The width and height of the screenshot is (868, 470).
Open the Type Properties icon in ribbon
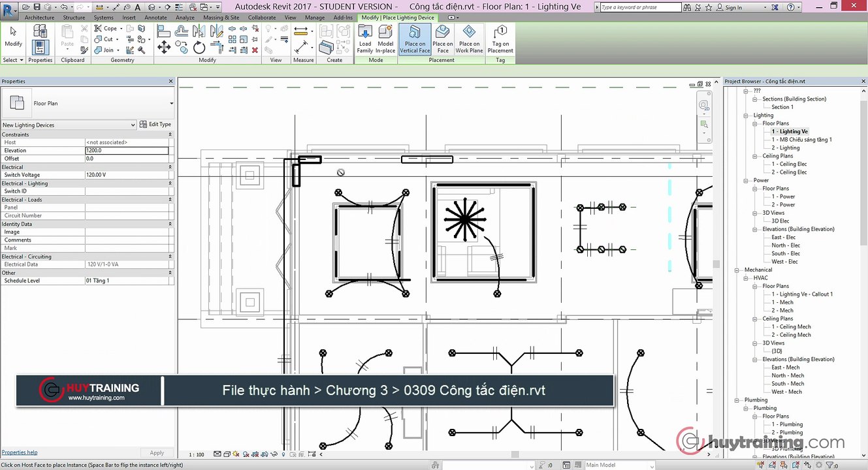click(40, 31)
